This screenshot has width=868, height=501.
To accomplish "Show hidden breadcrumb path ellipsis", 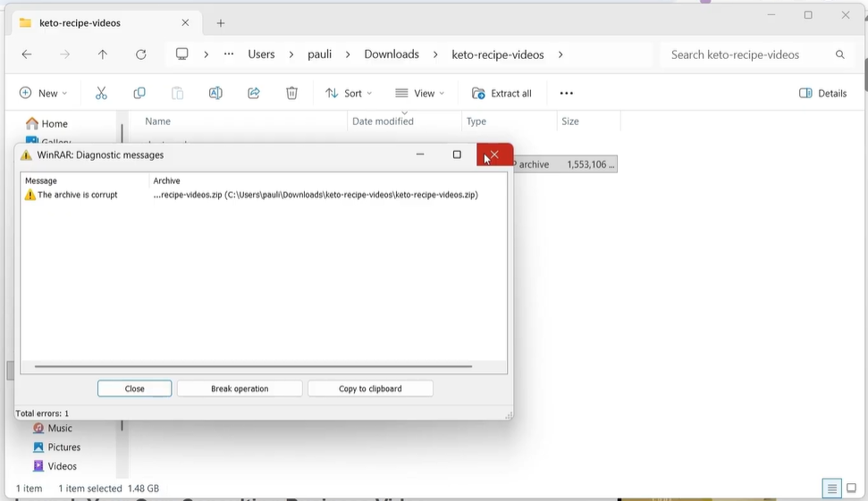I will pyautogui.click(x=229, y=54).
